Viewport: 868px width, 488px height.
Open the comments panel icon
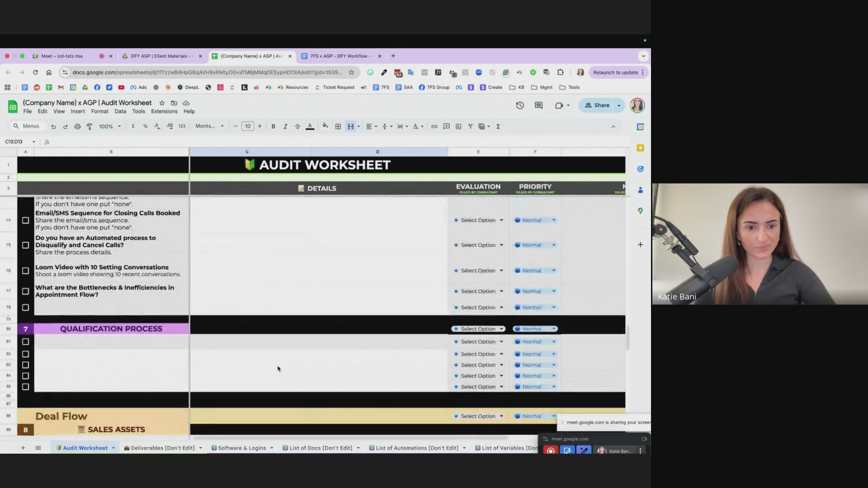(538, 105)
